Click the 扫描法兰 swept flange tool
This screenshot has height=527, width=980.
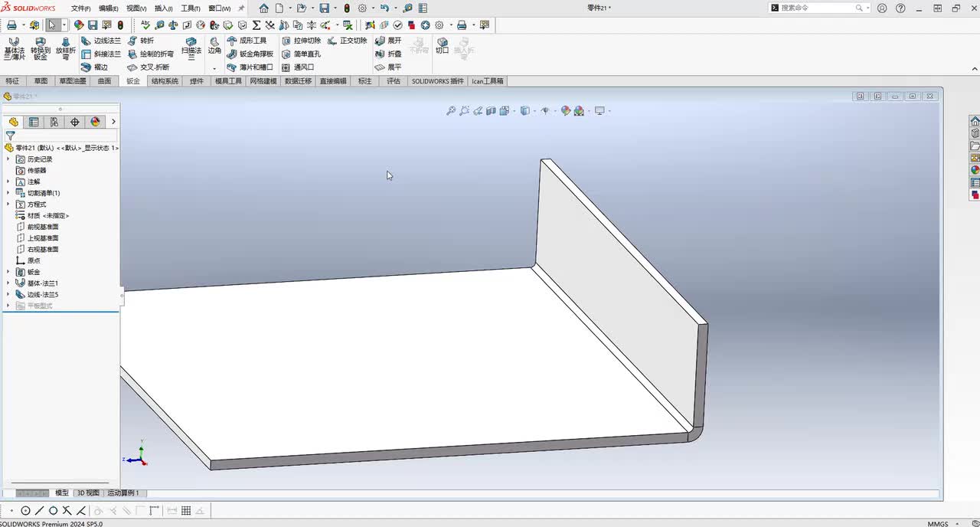tap(191, 48)
